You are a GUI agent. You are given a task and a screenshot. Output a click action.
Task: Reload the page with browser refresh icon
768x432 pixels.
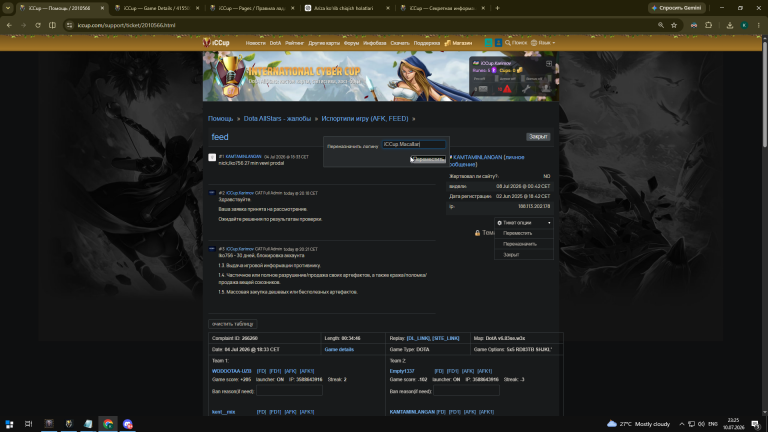(38, 25)
